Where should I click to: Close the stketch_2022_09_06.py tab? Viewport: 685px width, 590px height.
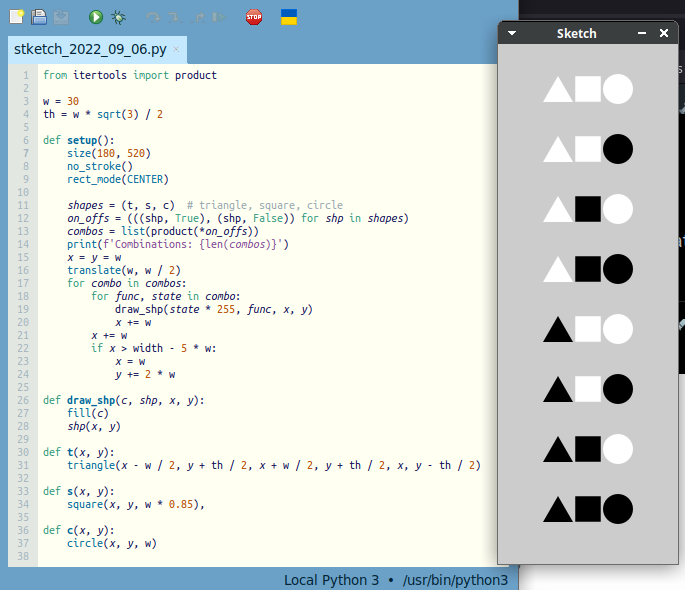(177, 49)
